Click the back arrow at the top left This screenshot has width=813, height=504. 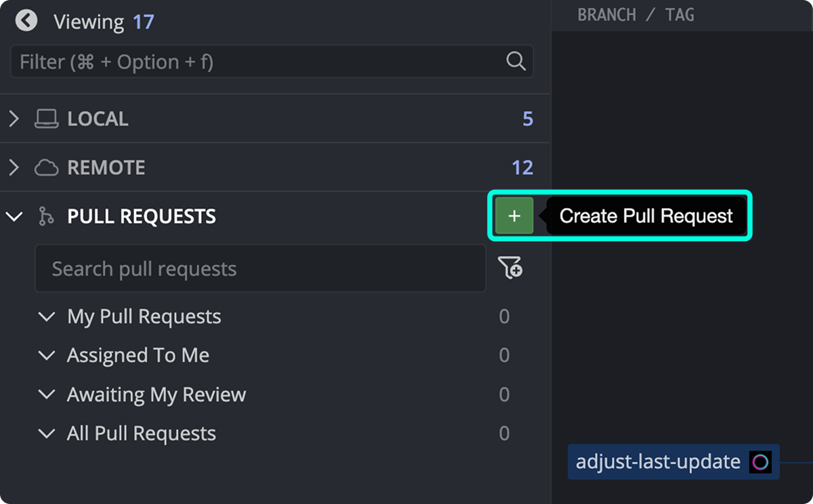click(x=25, y=20)
